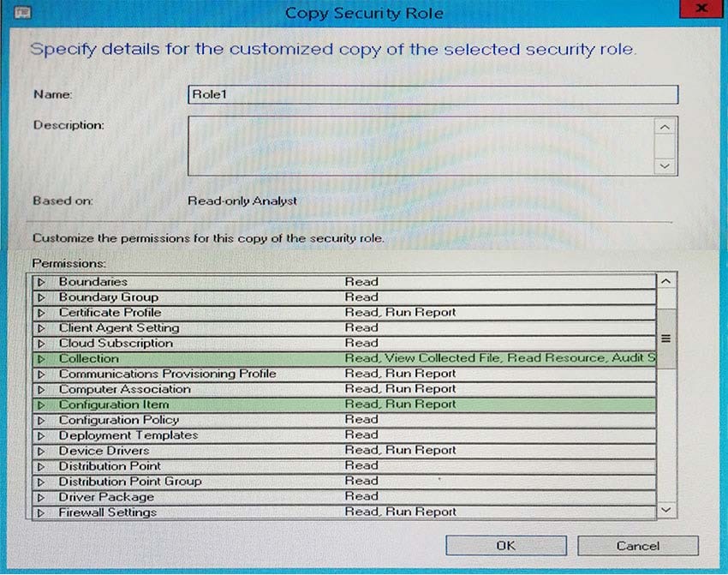728x575 pixels.
Task: Cancel the Copy Security Role dialog
Action: 637,546
